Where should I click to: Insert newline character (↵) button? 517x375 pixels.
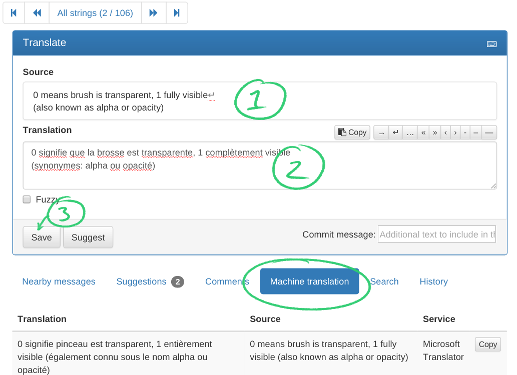pos(396,132)
